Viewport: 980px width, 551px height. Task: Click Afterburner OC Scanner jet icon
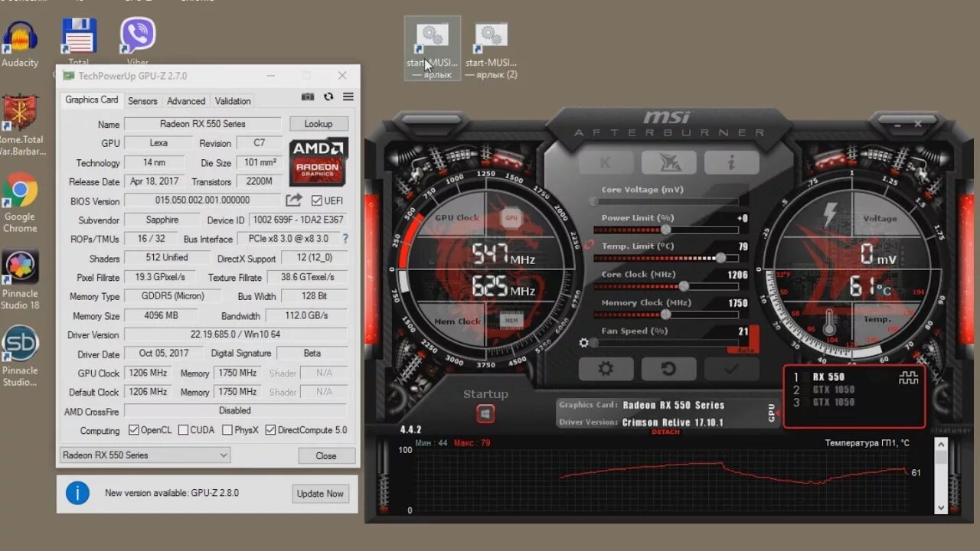tap(668, 162)
